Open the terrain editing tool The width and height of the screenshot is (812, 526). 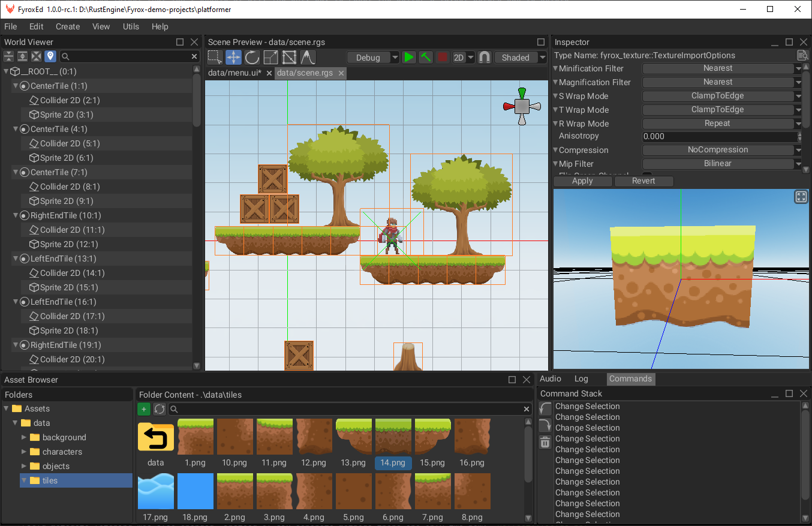coord(308,58)
